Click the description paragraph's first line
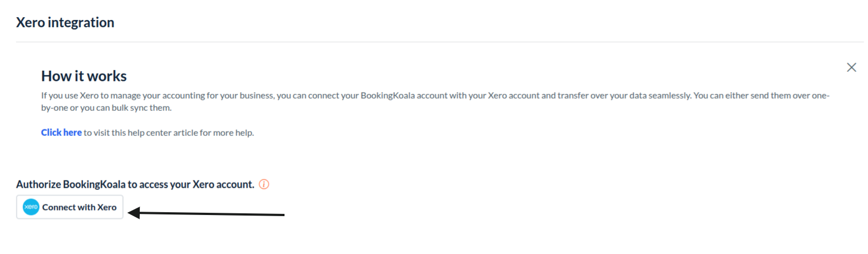This screenshot has width=868, height=254. click(x=434, y=96)
